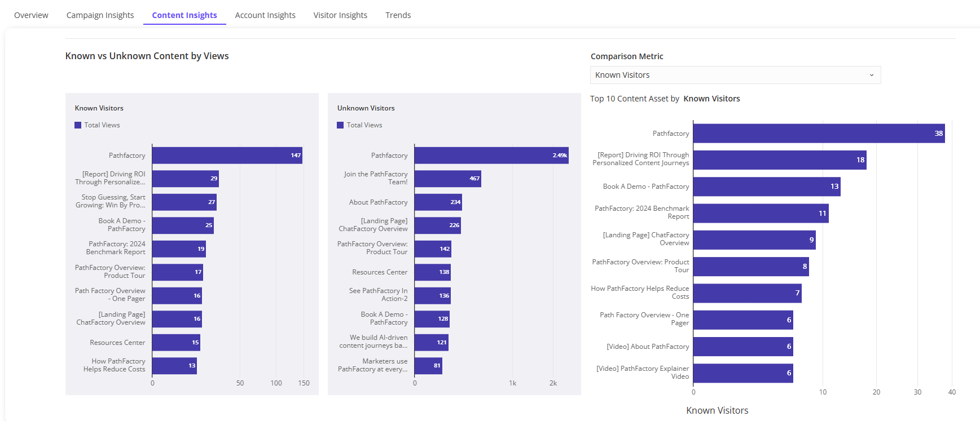Click the '[Video] About PathFactory' label
This screenshot has height=421, width=980.
[648, 347]
